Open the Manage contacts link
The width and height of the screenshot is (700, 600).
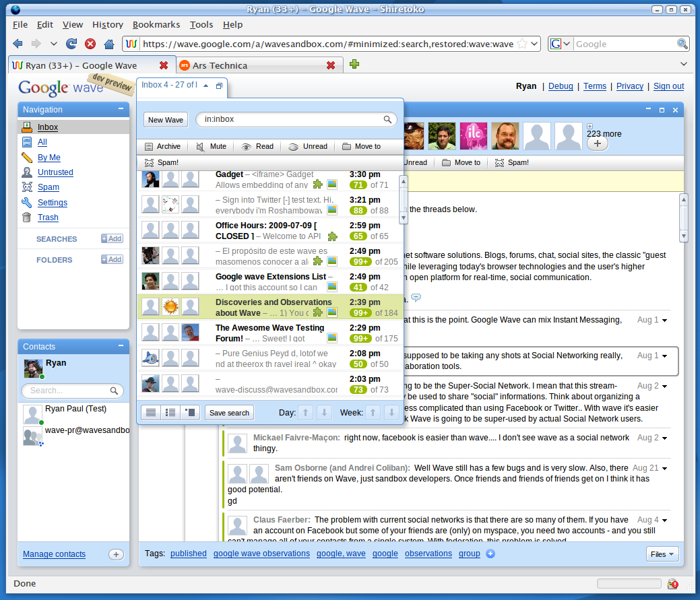[54, 554]
